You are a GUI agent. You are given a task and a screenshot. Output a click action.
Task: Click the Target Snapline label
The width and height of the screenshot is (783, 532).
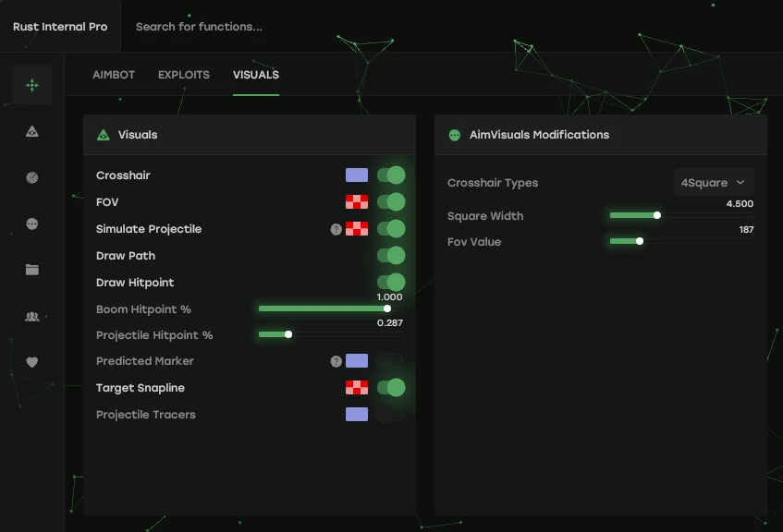point(141,388)
